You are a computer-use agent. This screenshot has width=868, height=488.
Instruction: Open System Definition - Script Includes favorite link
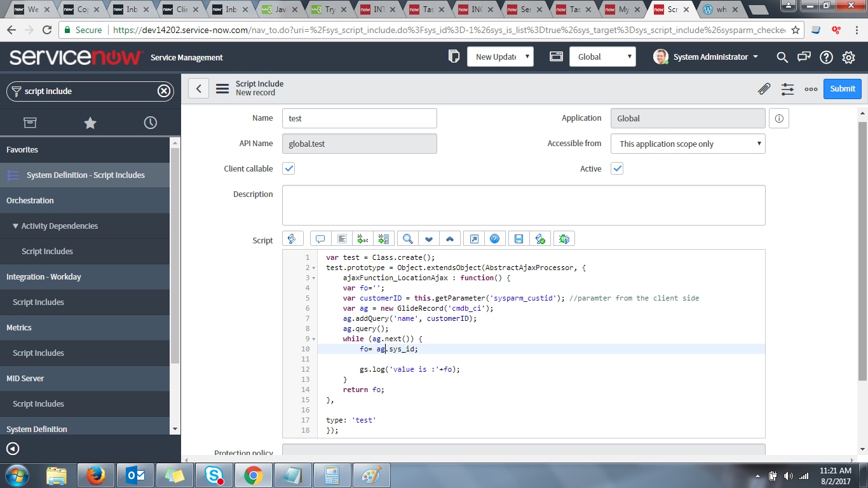85,175
